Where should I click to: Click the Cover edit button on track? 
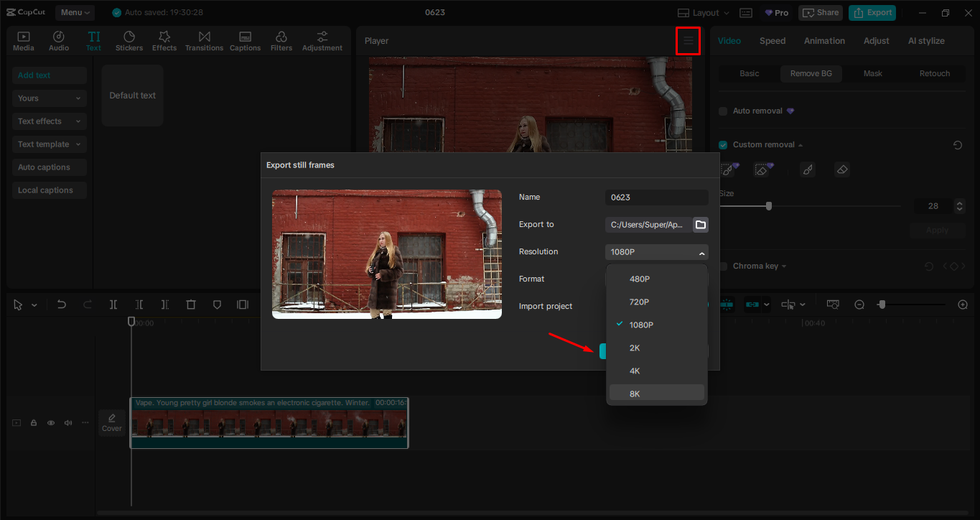112,422
